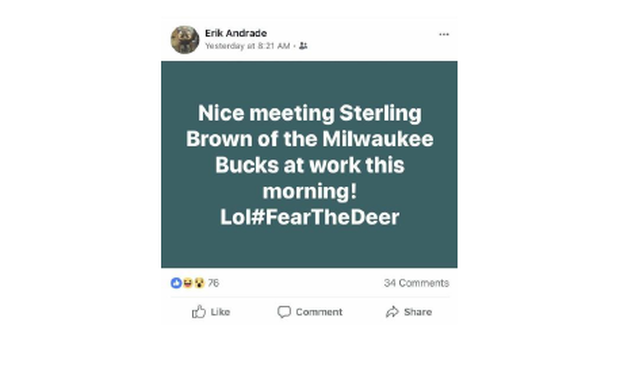Click the #FearTheDeer hashtag text
620x375 pixels.
pyautogui.click(x=325, y=217)
